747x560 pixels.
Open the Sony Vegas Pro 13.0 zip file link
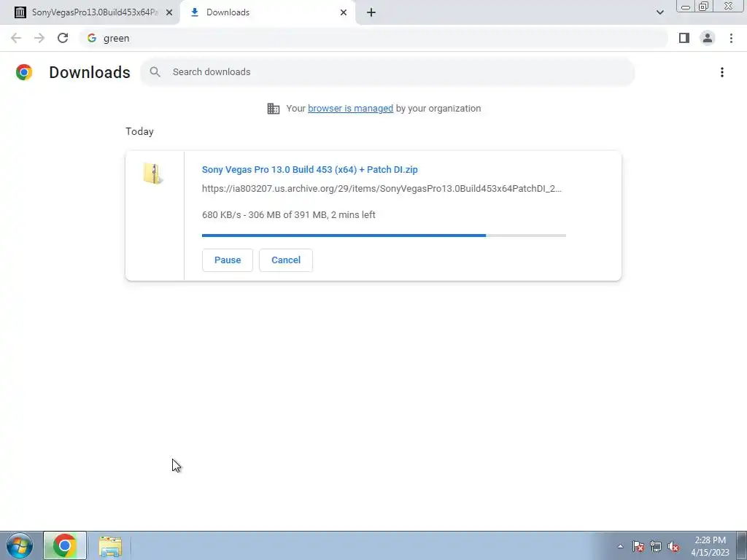click(x=309, y=169)
